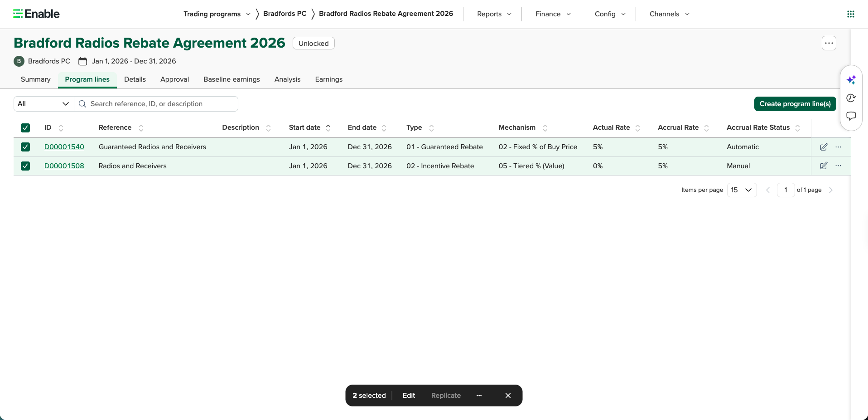Sort by Start date column
This screenshot has height=420, width=868.
click(x=328, y=128)
